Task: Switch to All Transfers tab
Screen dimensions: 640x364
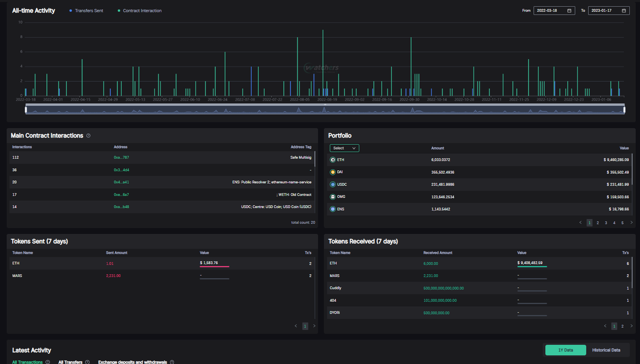Action: (x=70, y=362)
